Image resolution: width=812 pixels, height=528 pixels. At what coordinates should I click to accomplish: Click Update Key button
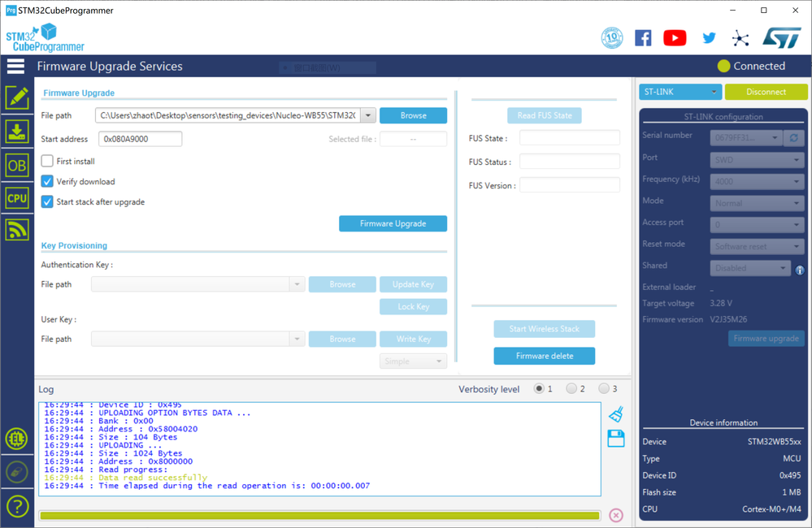point(413,284)
